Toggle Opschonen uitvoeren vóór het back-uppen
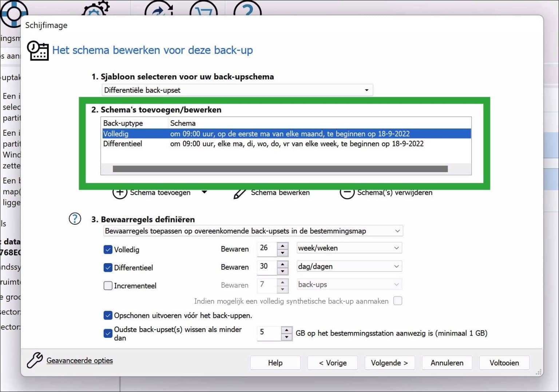Viewport: 559px width, 392px height. [108, 315]
